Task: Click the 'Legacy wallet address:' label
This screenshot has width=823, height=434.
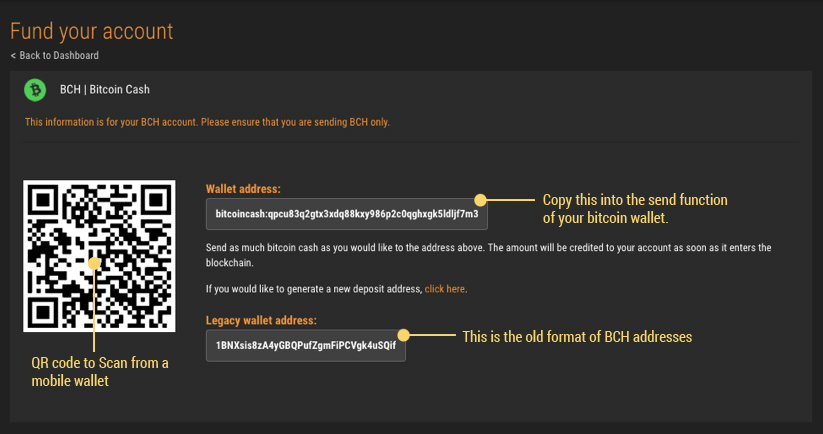Action: (x=261, y=320)
